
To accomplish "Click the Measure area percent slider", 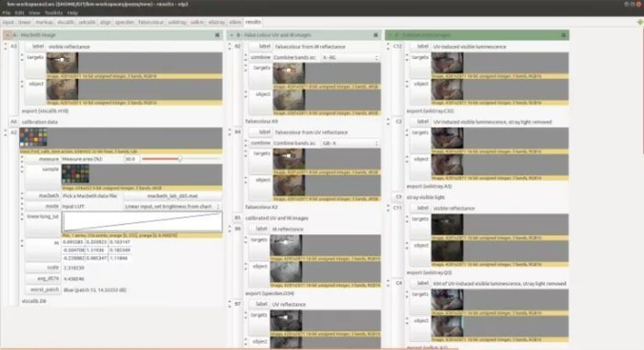I will click(180, 158).
